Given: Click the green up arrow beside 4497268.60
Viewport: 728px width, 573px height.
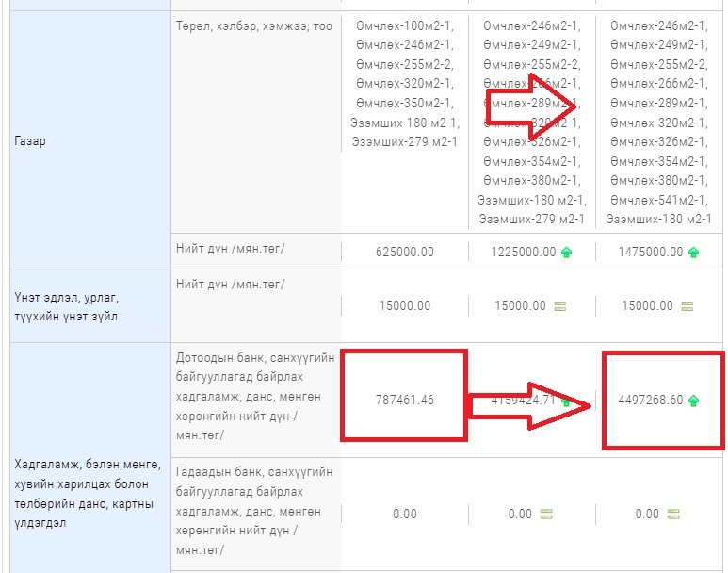Looking at the screenshot, I should [x=694, y=401].
